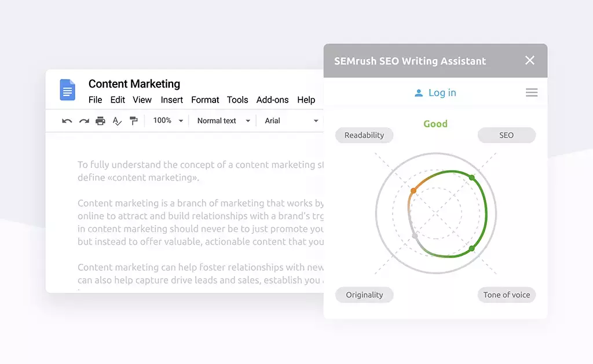Open the File menu
The image size is (593, 364).
click(x=96, y=100)
